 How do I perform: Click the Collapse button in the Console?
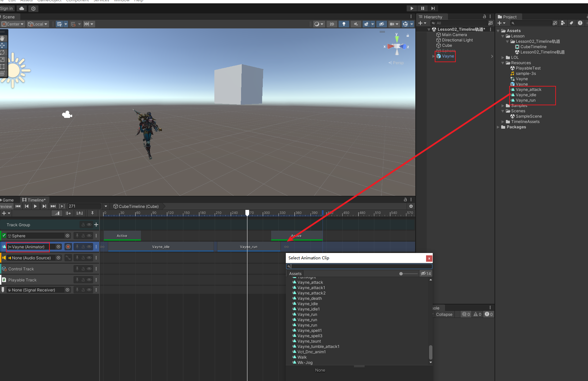[x=444, y=314]
